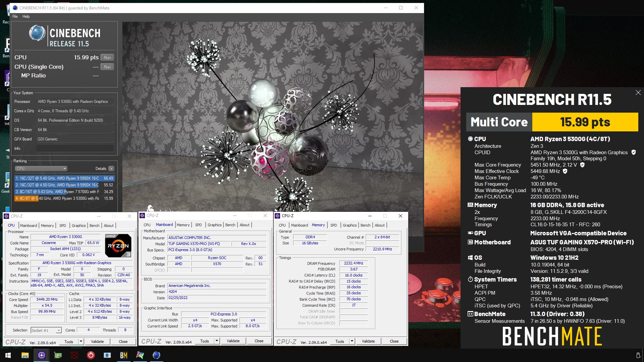Minimize the right CPU-Z Memory window
Viewport: 644px width, 362px height.
click(370, 216)
